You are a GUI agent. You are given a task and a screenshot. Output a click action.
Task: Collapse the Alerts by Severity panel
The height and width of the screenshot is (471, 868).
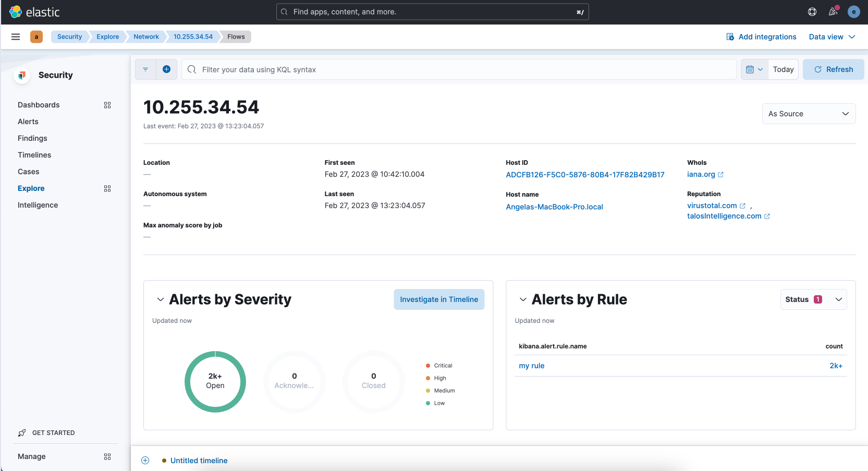pyautogui.click(x=161, y=299)
